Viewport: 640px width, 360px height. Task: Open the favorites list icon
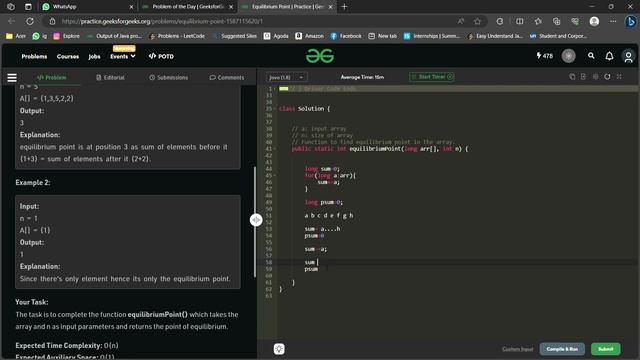(x=538, y=21)
